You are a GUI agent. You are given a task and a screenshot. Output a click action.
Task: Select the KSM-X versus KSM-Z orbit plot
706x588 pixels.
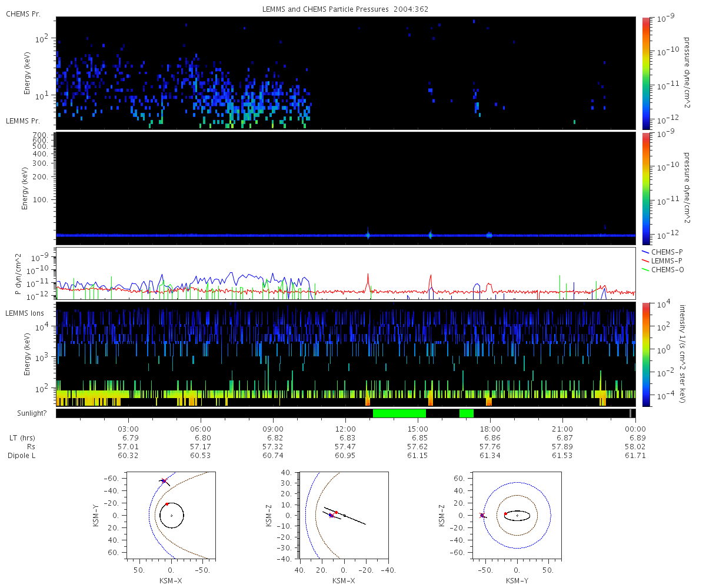(x=344, y=514)
